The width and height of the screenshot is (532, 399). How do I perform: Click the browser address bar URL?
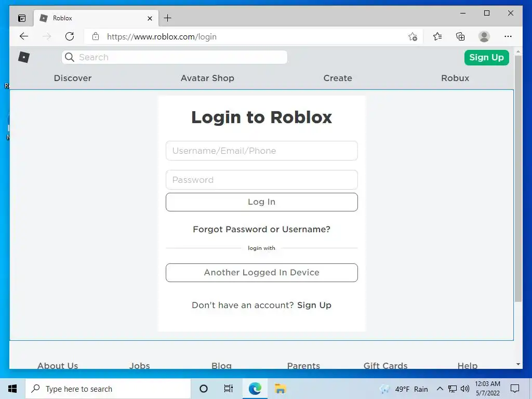pyautogui.click(x=162, y=37)
